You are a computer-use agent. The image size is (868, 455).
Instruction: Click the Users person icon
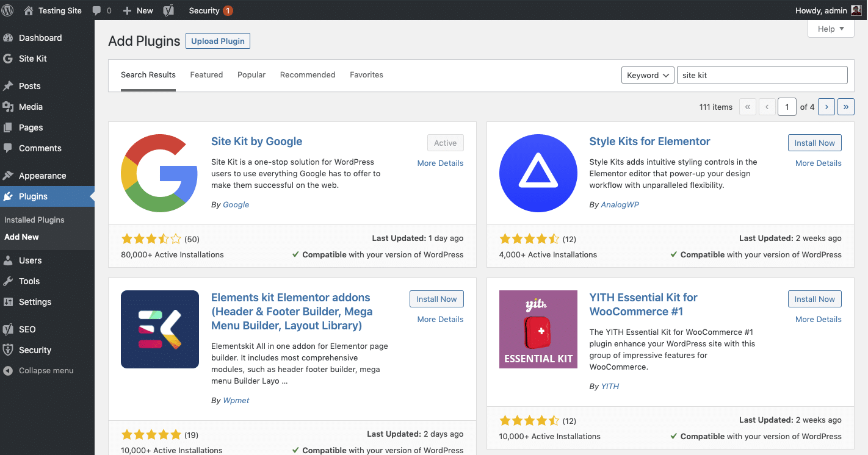coord(8,260)
